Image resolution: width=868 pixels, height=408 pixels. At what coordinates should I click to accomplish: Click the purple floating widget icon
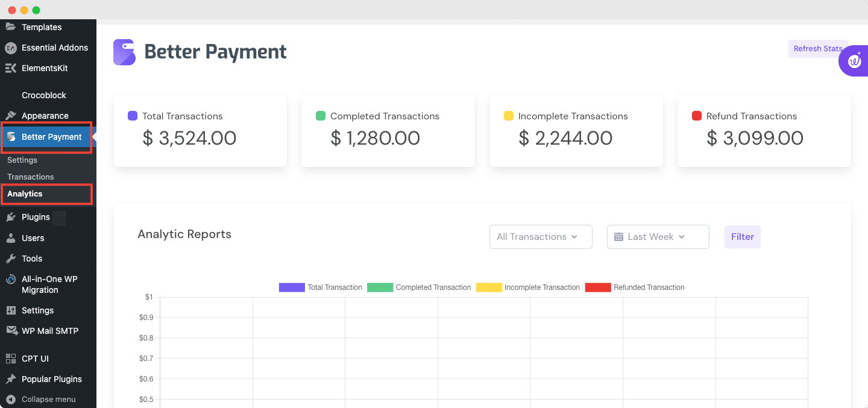click(x=854, y=61)
